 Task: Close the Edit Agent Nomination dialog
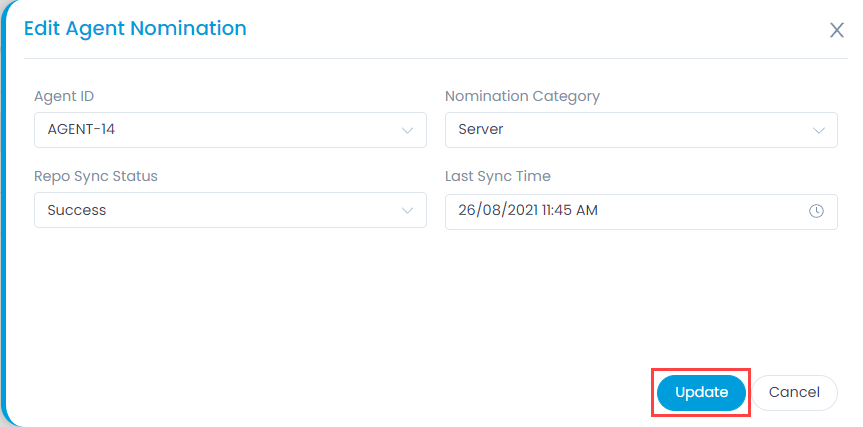(x=837, y=30)
